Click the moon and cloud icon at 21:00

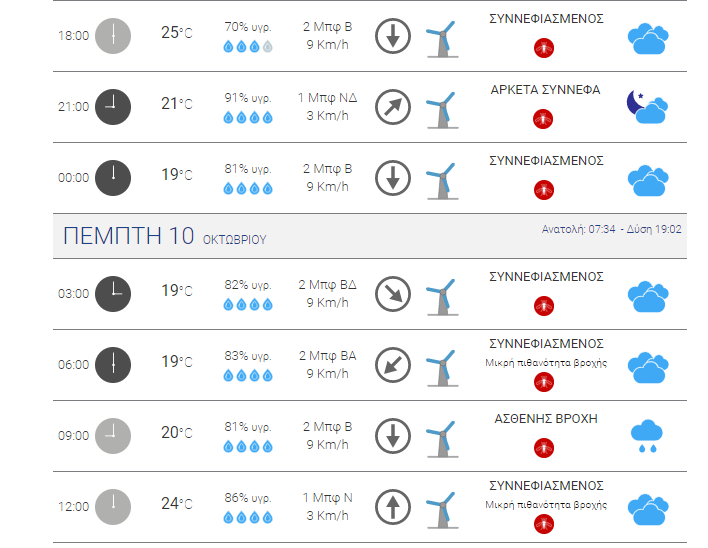[x=647, y=107]
